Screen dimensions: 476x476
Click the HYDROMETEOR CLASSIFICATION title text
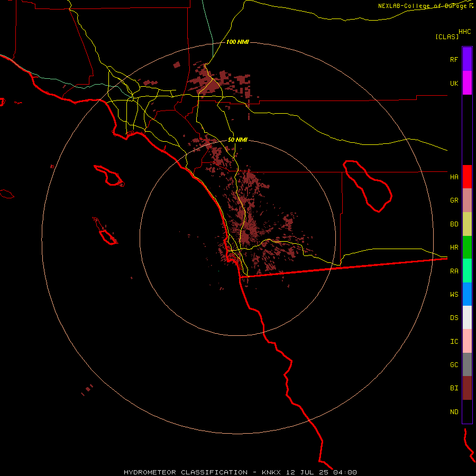click(186, 472)
